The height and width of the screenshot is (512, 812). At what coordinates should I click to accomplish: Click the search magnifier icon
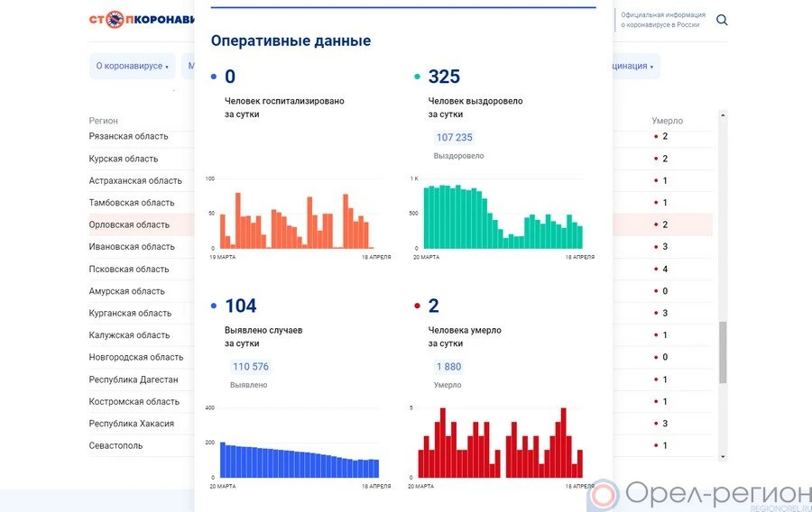pyautogui.click(x=722, y=20)
